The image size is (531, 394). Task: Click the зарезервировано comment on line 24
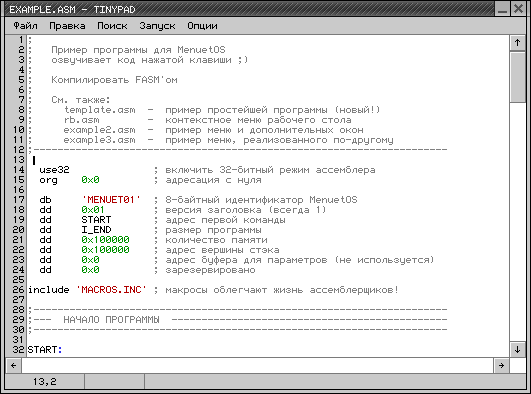tap(210, 270)
